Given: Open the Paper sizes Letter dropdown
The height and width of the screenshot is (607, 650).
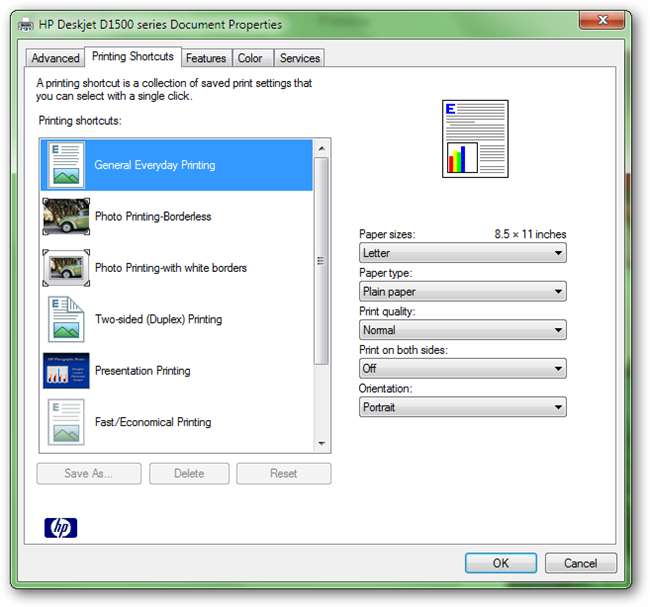Looking at the screenshot, I should pos(463,253).
